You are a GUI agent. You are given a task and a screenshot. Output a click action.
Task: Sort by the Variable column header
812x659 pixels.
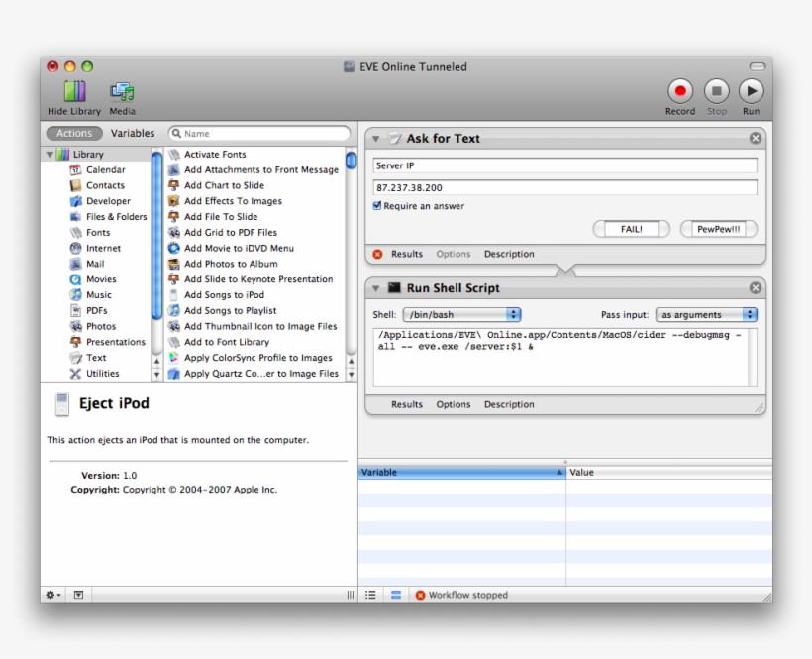461,472
